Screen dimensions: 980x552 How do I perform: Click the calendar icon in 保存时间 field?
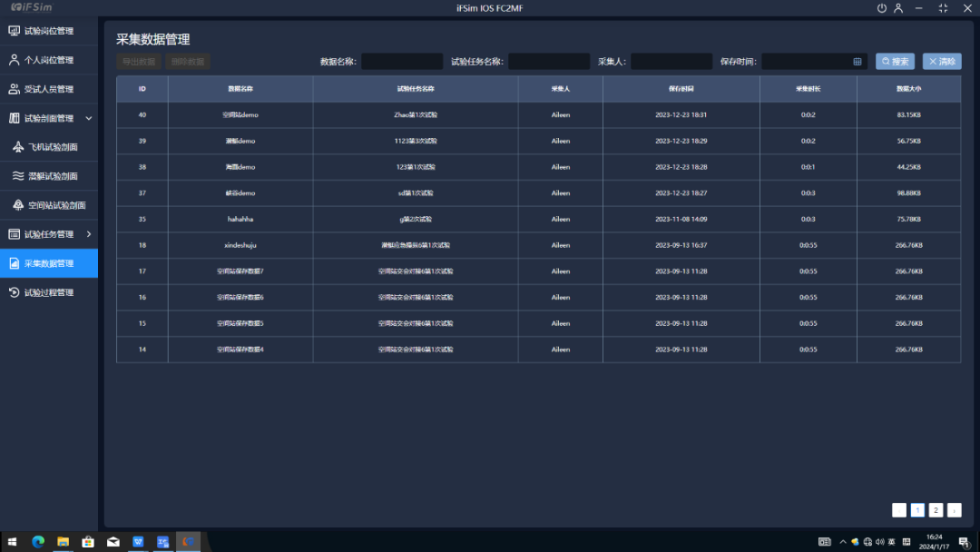[x=857, y=62]
